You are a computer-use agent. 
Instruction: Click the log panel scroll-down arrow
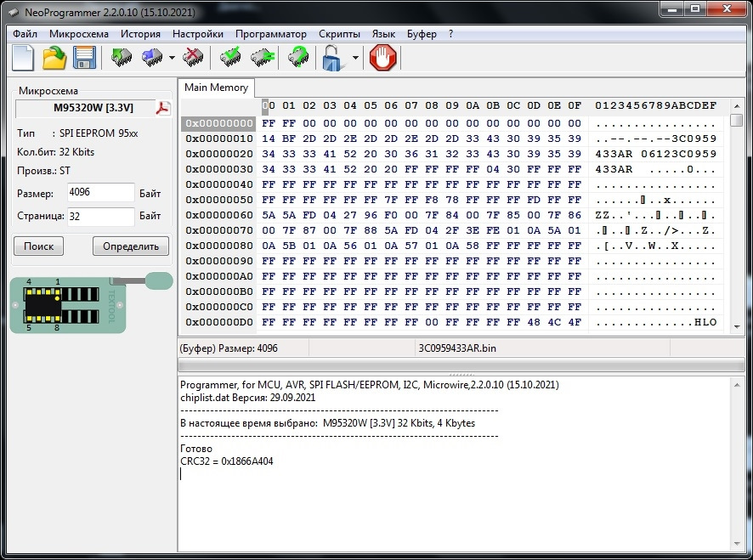point(737,544)
